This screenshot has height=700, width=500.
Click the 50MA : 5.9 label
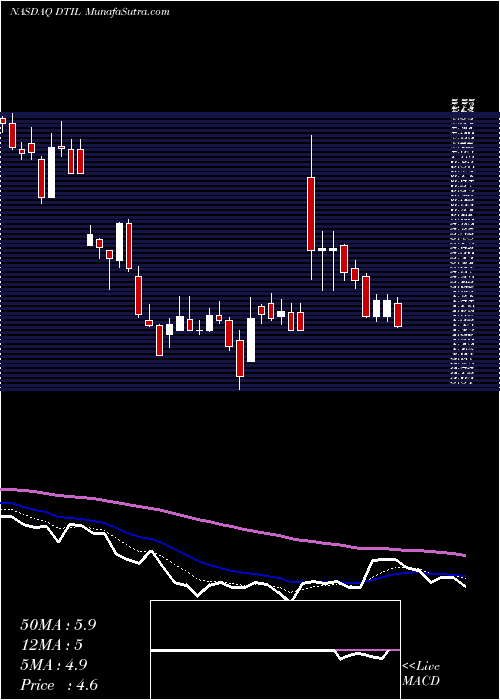58,625
